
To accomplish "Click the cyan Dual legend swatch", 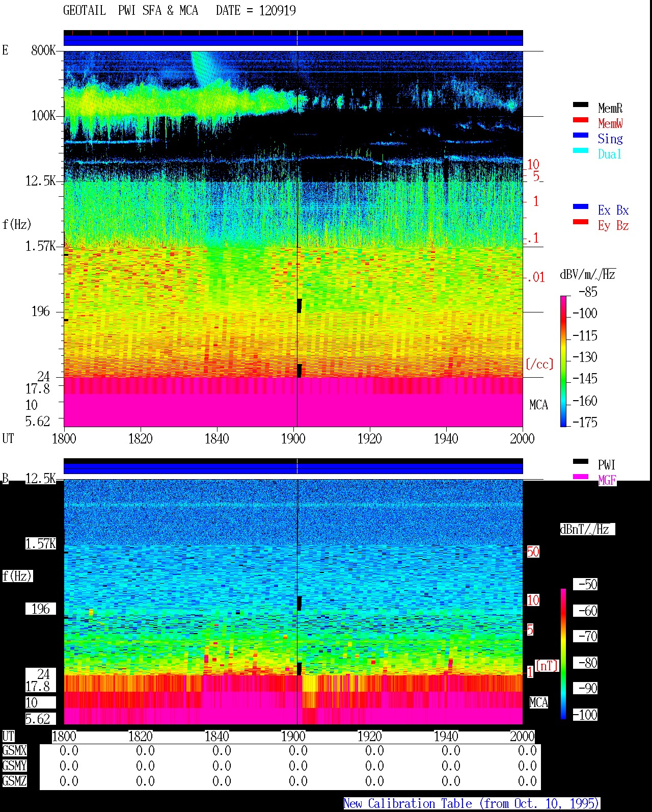I will click(580, 151).
